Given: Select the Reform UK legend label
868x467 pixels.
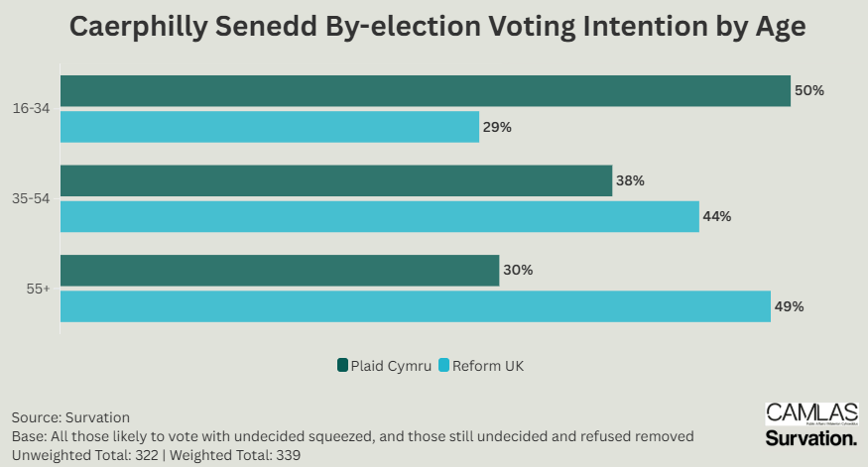Looking at the screenshot, I should (x=487, y=366).
